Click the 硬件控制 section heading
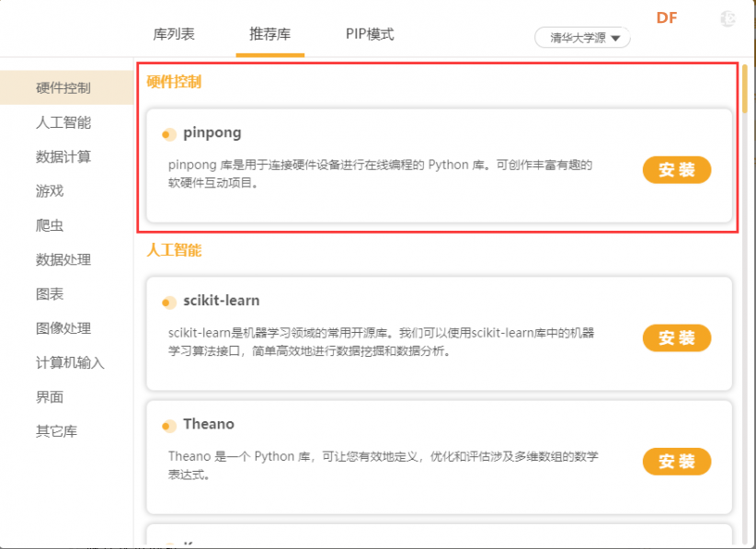 click(174, 82)
